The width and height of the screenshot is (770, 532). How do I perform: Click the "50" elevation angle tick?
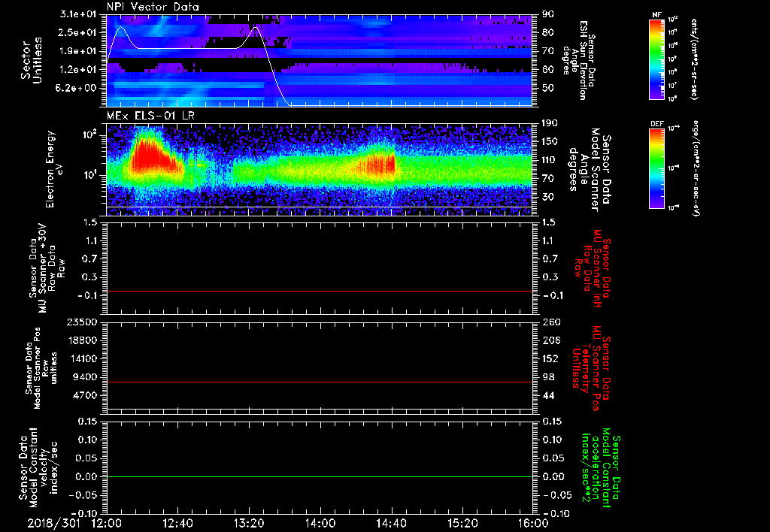coord(548,88)
